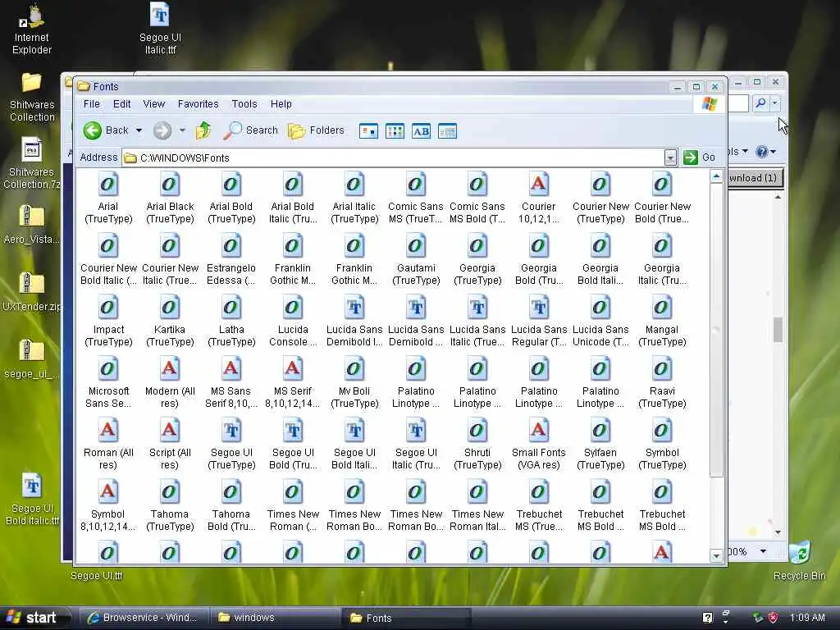
Task: Open Forward button history dropdown
Action: [182, 130]
